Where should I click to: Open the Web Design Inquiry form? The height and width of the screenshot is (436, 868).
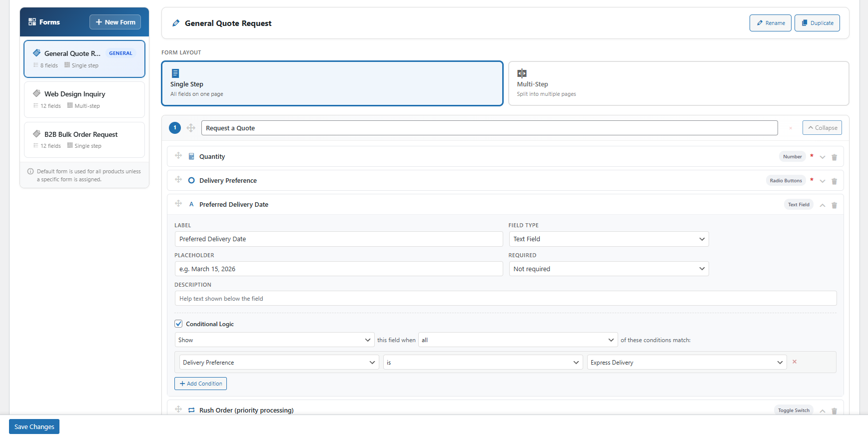tap(84, 99)
